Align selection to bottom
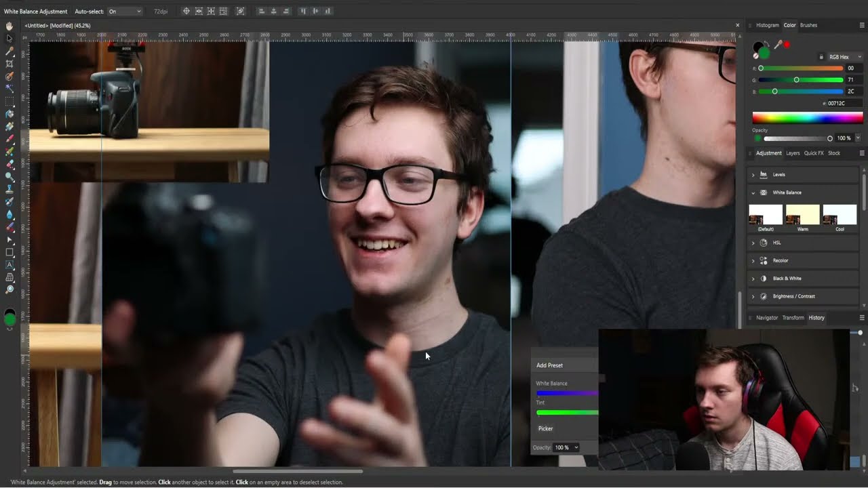This screenshot has height=488, width=868. (328, 11)
